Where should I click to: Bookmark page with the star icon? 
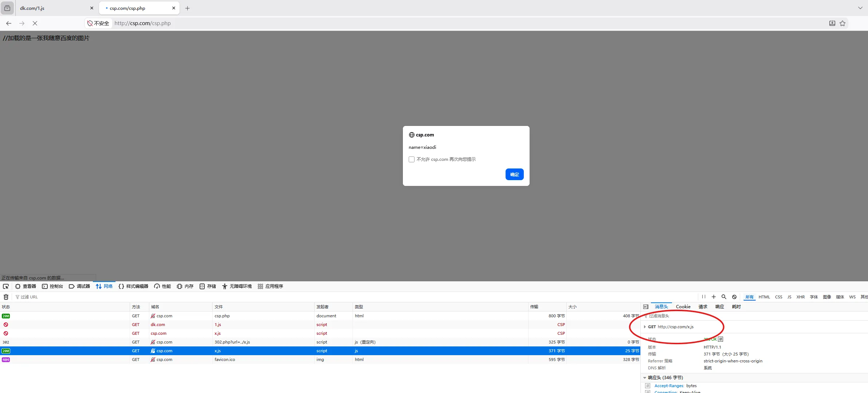coord(843,23)
